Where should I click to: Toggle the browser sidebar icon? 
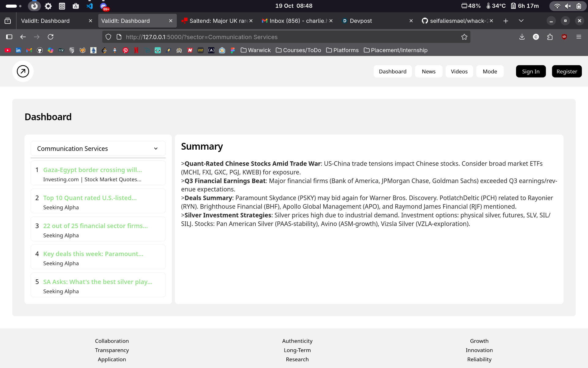click(x=9, y=37)
